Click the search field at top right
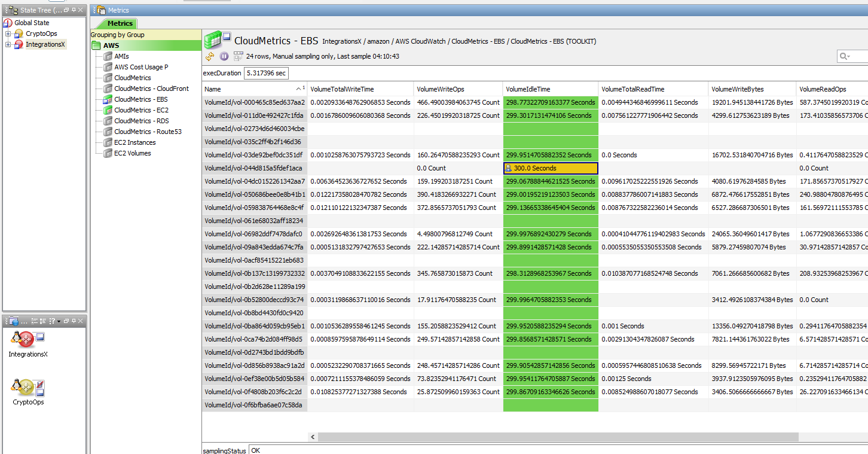Image resolution: width=868 pixels, height=454 pixels. pyautogui.click(x=856, y=56)
